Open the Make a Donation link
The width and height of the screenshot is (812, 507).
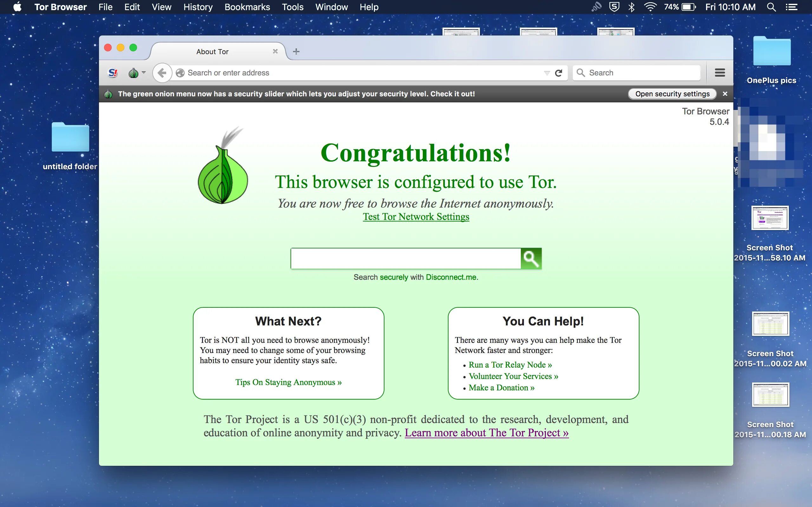click(x=501, y=388)
